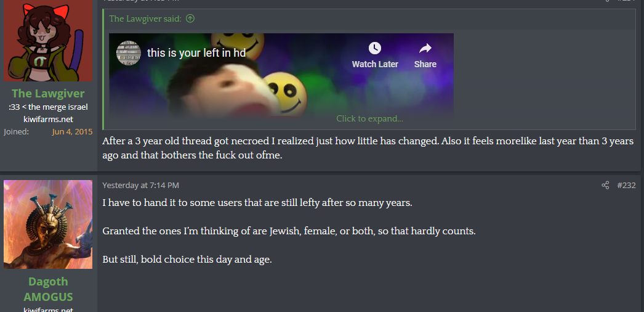Open the post number #232 permalink
The image size is (644, 312).
coord(626,186)
